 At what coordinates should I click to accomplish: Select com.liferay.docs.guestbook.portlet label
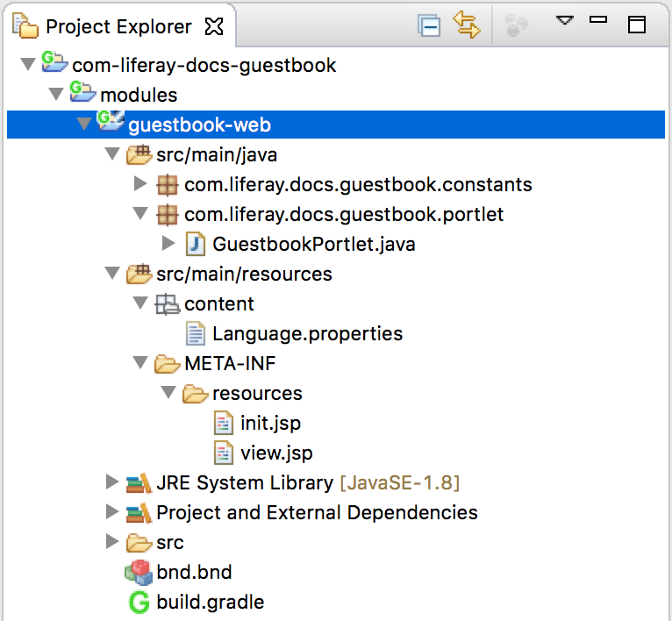click(344, 214)
